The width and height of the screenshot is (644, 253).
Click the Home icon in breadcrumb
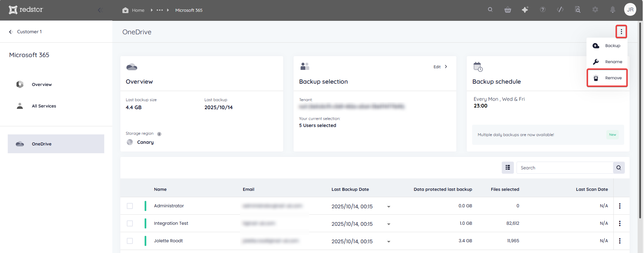pos(125,10)
